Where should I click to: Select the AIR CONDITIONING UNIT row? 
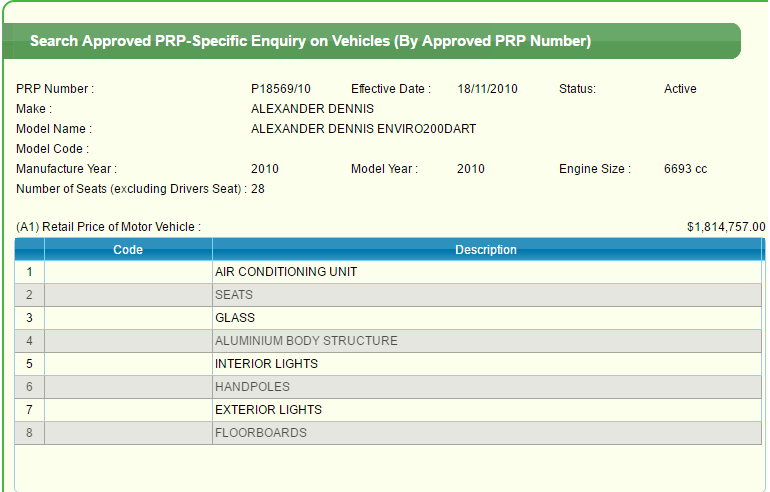point(286,272)
